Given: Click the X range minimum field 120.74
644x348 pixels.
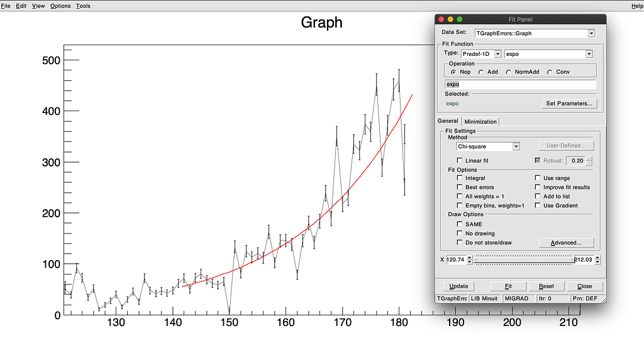Looking at the screenshot, I should 456,260.
